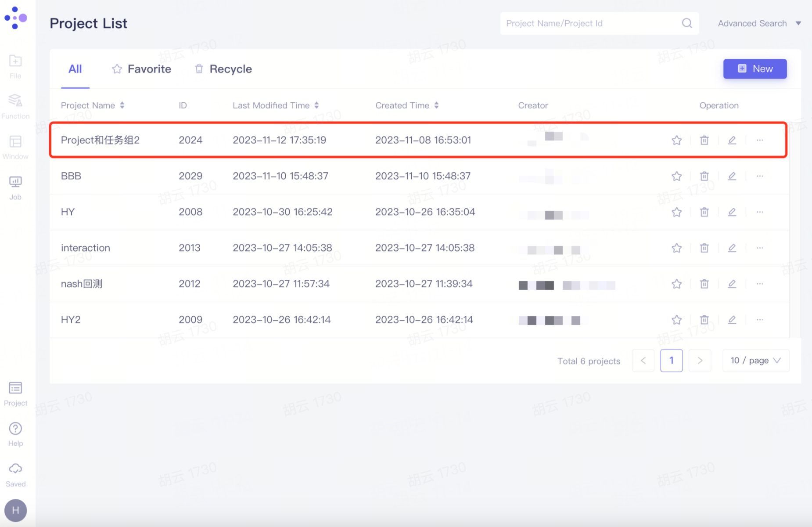The height and width of the screenshot is (527, 812).
Task: Click the Help question mark icon
Action: tap(15, 433)
